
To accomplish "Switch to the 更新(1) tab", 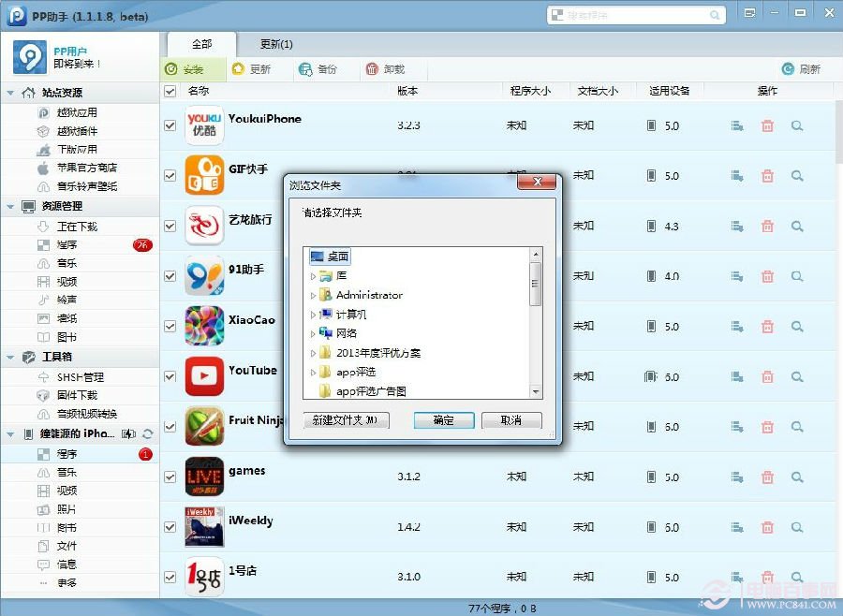I will [x=276, y=44].
